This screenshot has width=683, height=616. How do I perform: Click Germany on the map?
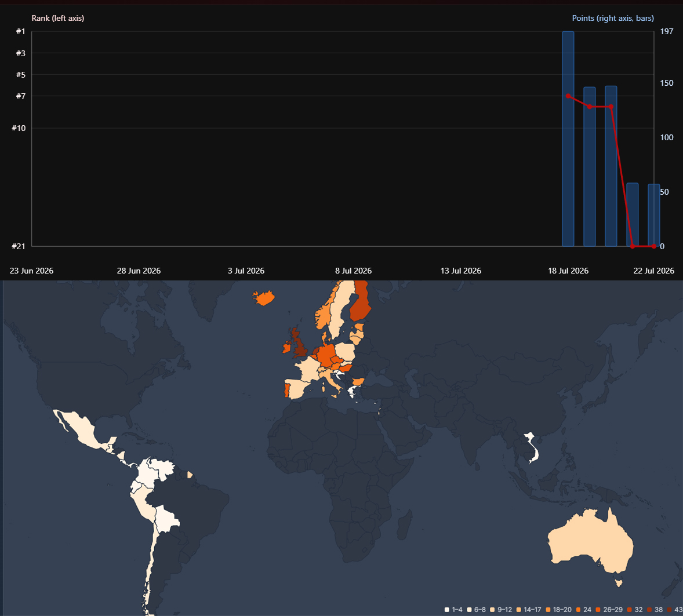(x=326, y=355)
